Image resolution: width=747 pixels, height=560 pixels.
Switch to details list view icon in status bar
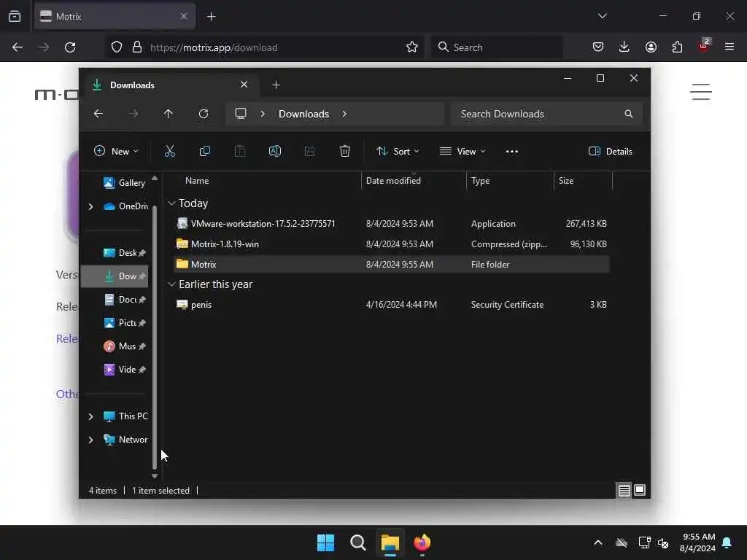(x=624, y=490)
